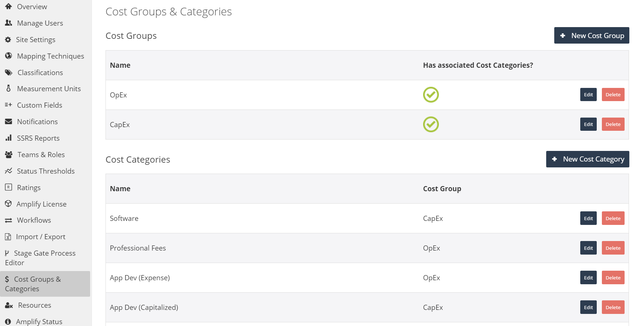Viewport: 644px width, 326px height.
Task: Click the Classifications tags icon
Action: (x=8, y=73)
